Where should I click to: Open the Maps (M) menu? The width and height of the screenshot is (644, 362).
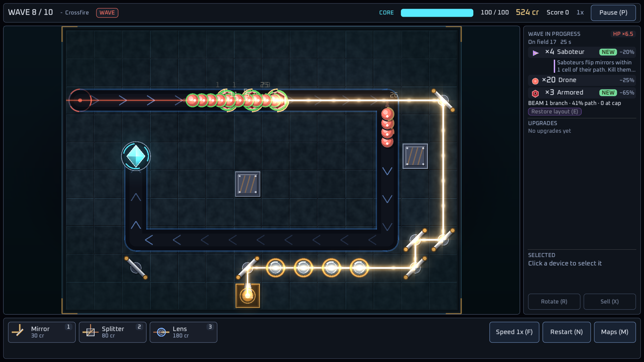(614, 332)
